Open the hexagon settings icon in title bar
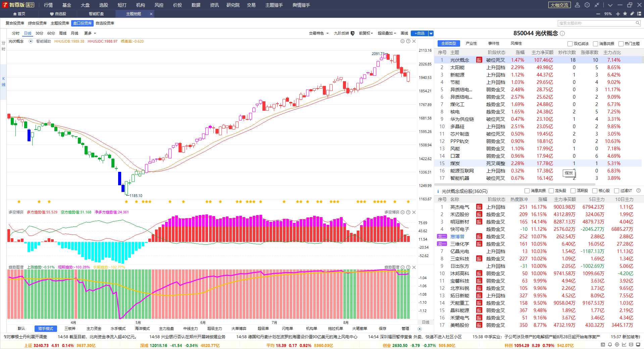Screen dimensions: 644x349 tap(587, 5)
